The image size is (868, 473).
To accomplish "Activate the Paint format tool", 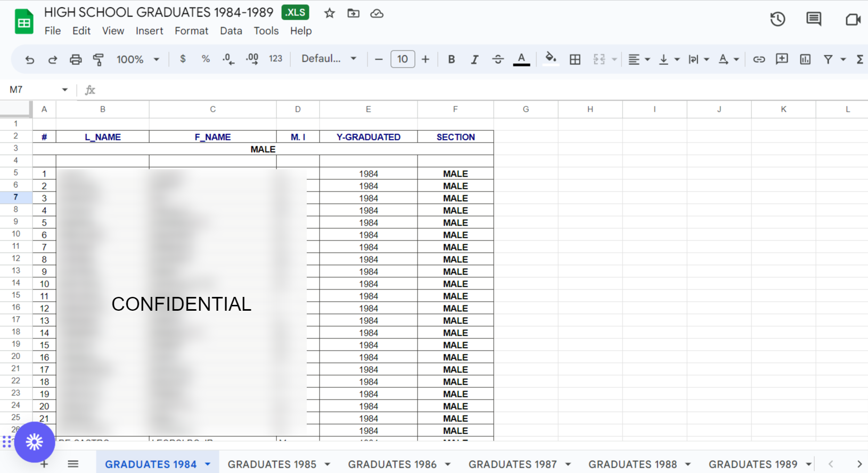I will click(x=99, y=60).
